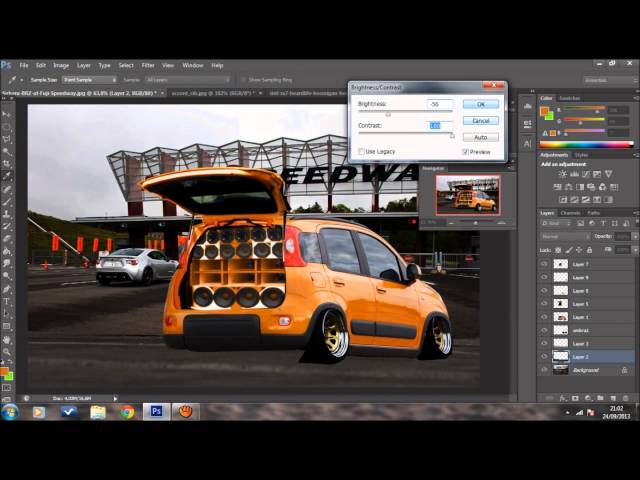Viewport: 640px width, 480px height.
Task: Click the foreground color swatch in toolbox
Action: [x=4, y=371]
